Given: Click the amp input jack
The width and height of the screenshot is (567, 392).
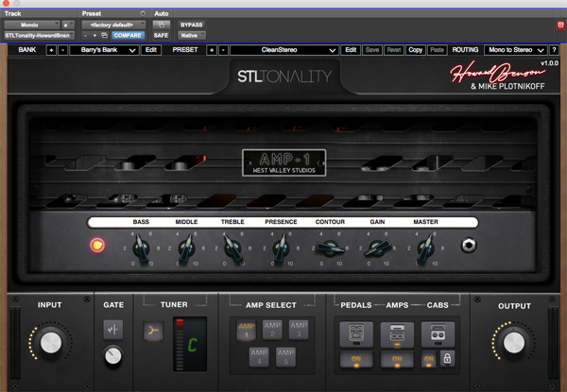Looking at the screenshot, I should tap(469, 246).
